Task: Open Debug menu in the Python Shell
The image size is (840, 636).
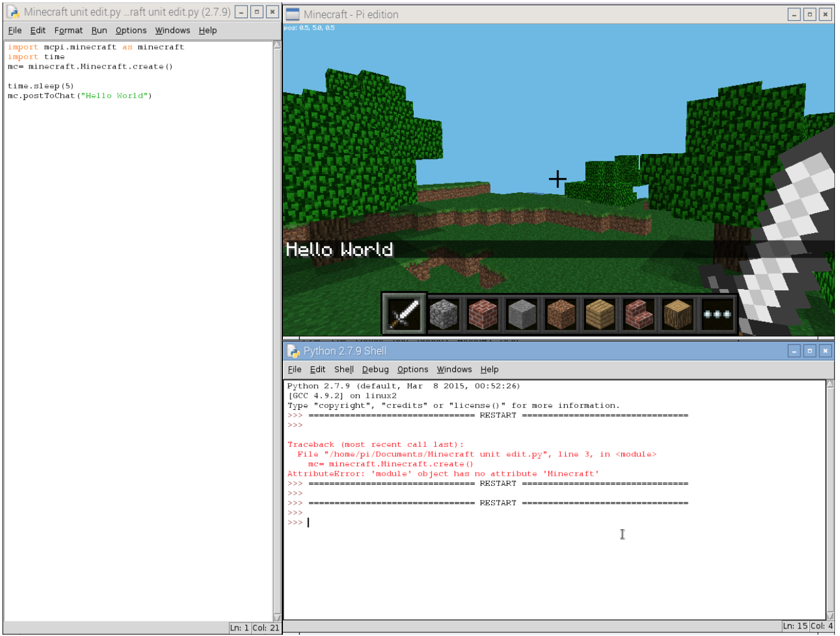Action: point(375,370)
